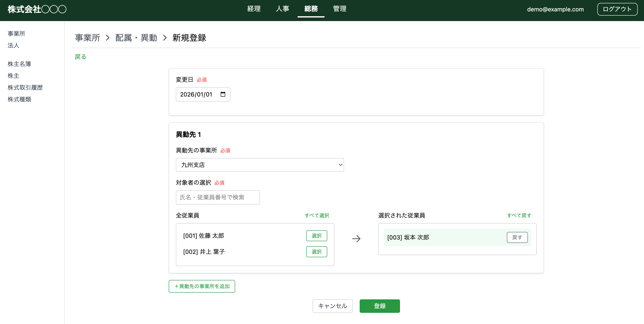Select 九州支店 in the branch dropdown

[x=260, y=165]
